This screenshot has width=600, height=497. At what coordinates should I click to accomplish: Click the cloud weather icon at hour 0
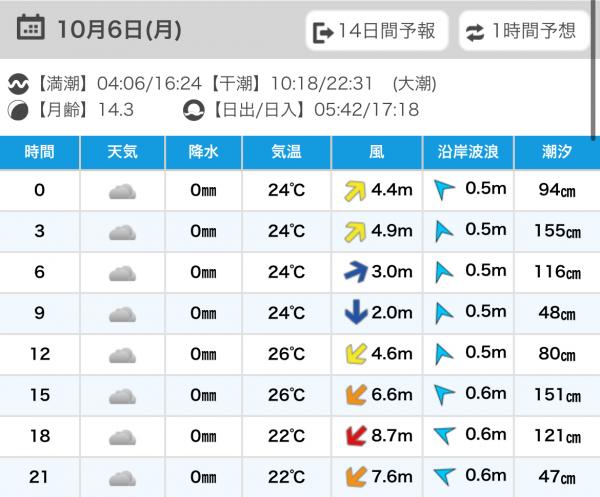tap(122, 191)
